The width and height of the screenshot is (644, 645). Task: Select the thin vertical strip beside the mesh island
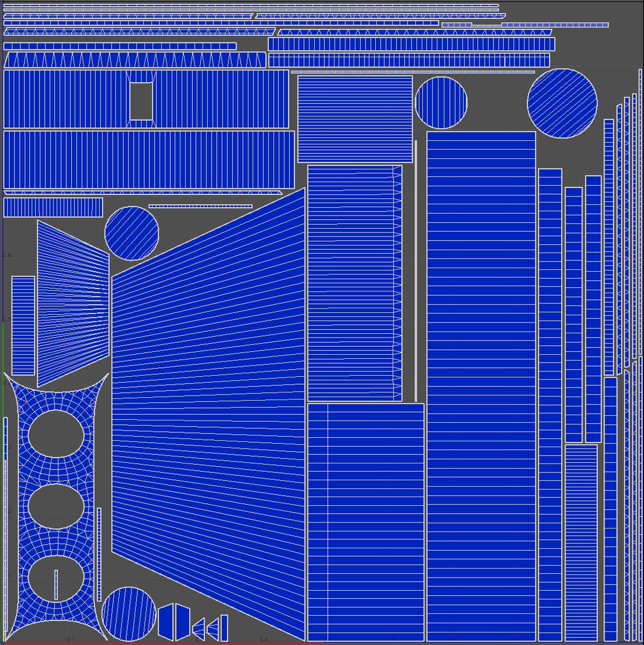(99, 554)
